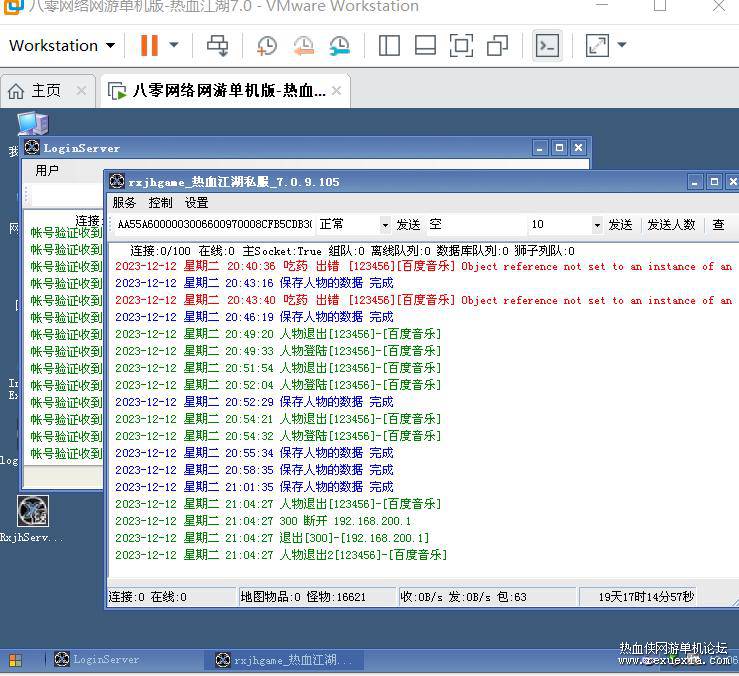Minimize the rxjhgame window

point(694,181)
